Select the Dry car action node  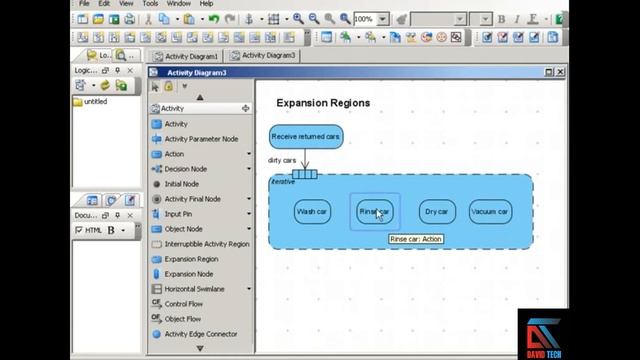pos(437,211)
